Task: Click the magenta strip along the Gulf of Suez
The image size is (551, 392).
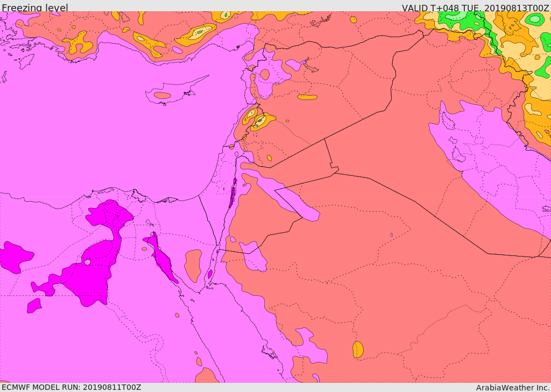Action: pyautogui.click(x=161, y=258)
